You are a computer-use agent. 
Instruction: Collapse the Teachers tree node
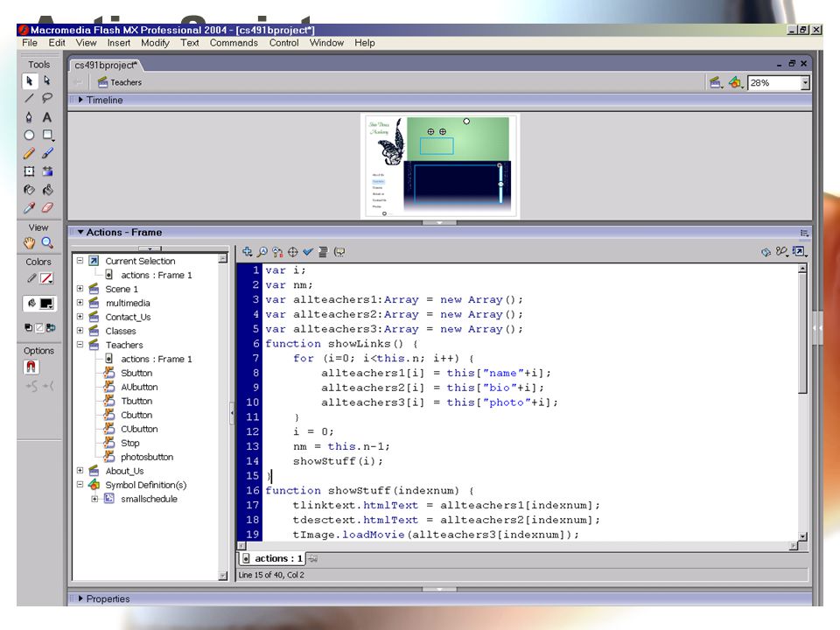[80, 345]
